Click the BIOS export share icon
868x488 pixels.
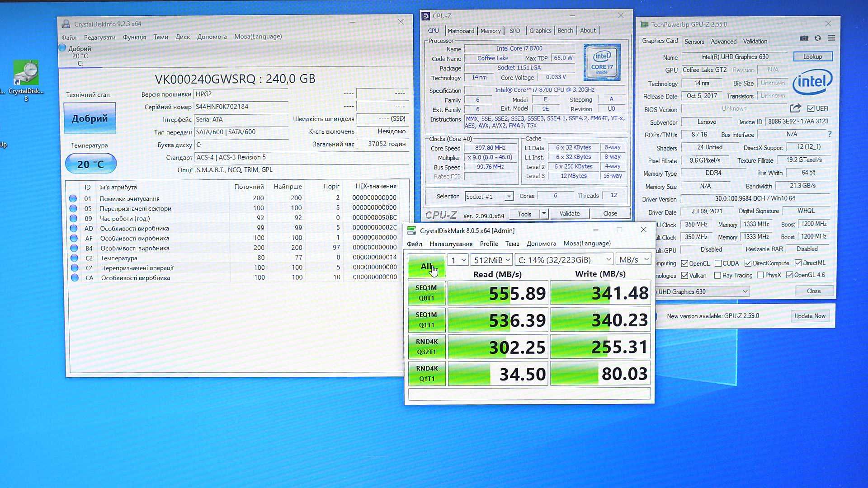tap(795, 108)
